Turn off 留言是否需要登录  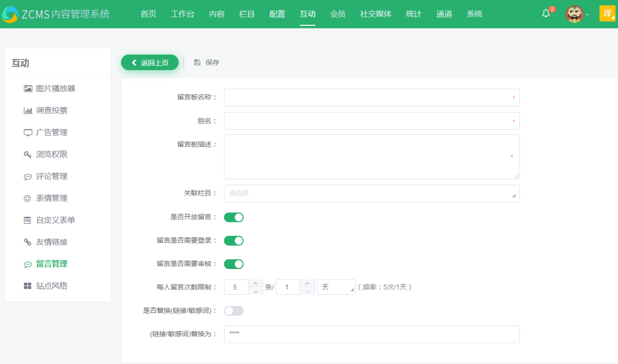[233, 240]
